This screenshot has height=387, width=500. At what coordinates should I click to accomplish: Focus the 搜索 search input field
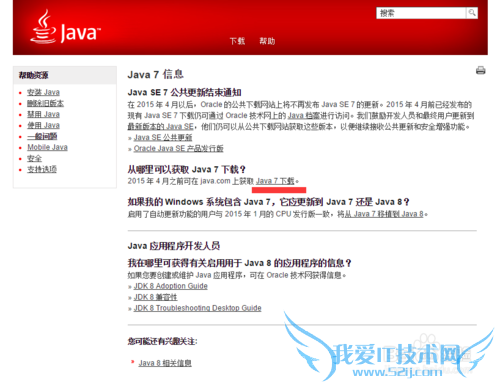[421, 13]
